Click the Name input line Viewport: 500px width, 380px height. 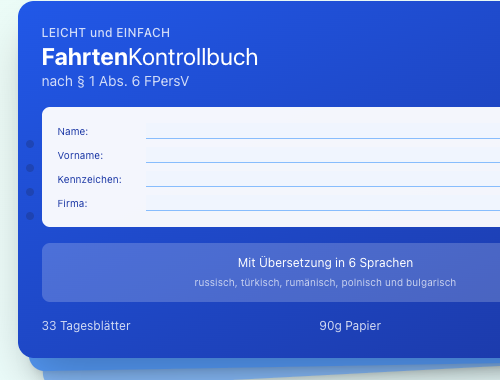(323, 132)
